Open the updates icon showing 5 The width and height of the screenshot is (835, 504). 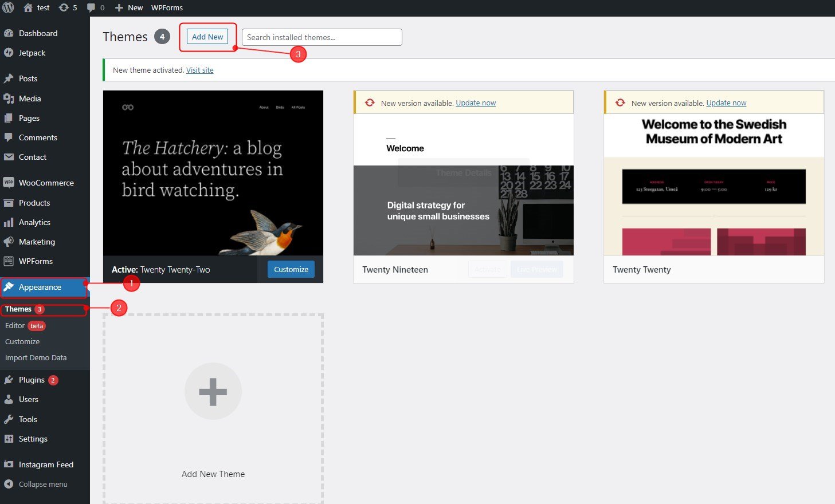(64, 7)
